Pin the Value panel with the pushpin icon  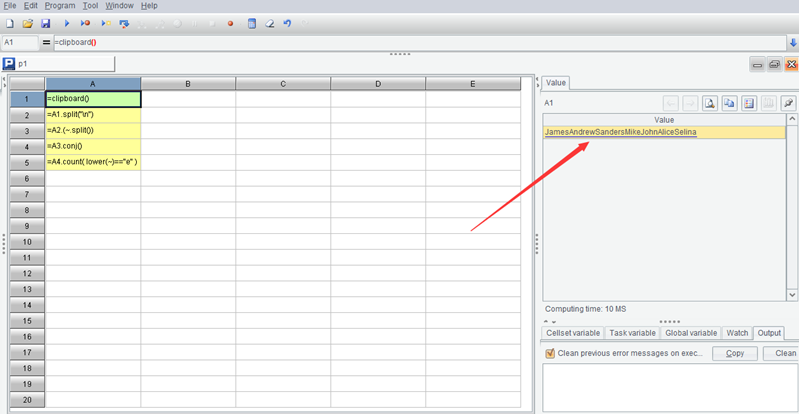(x=788, y=103)
